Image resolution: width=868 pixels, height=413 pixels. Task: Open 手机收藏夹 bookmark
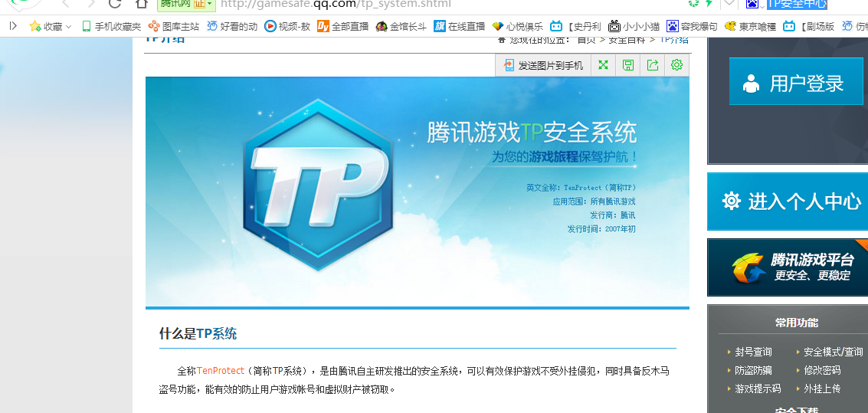(x=111, y=26)
